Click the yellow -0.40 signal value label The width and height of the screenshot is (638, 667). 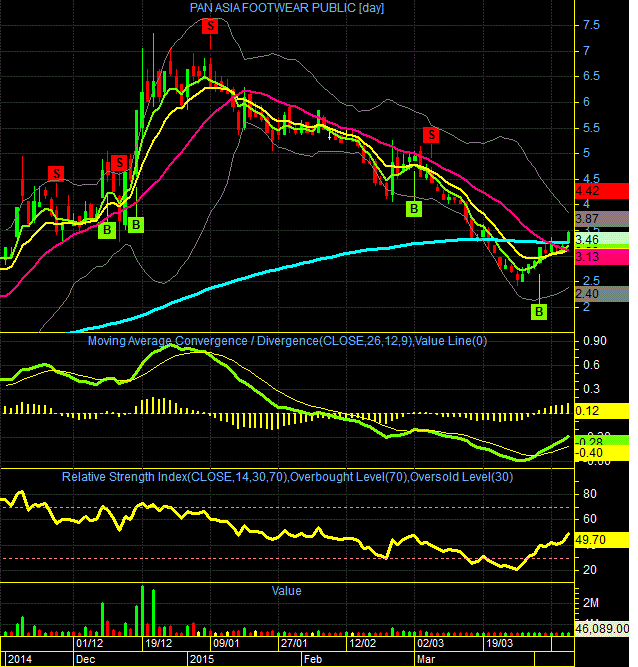(601, 453)
